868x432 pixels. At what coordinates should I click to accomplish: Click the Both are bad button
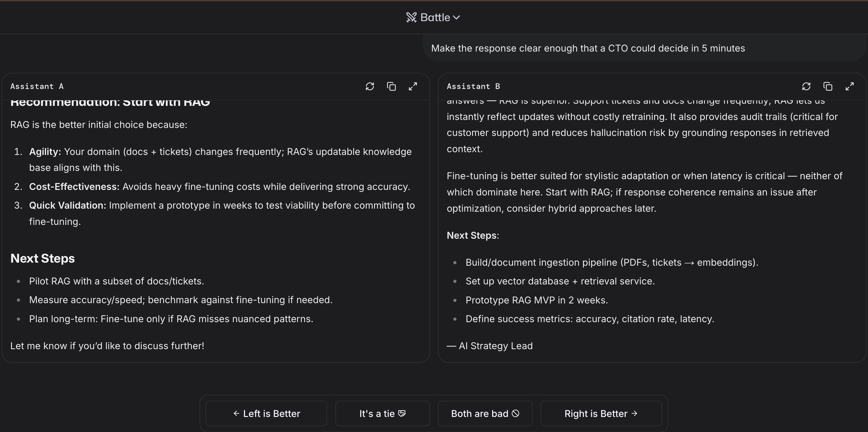point(485,414)
